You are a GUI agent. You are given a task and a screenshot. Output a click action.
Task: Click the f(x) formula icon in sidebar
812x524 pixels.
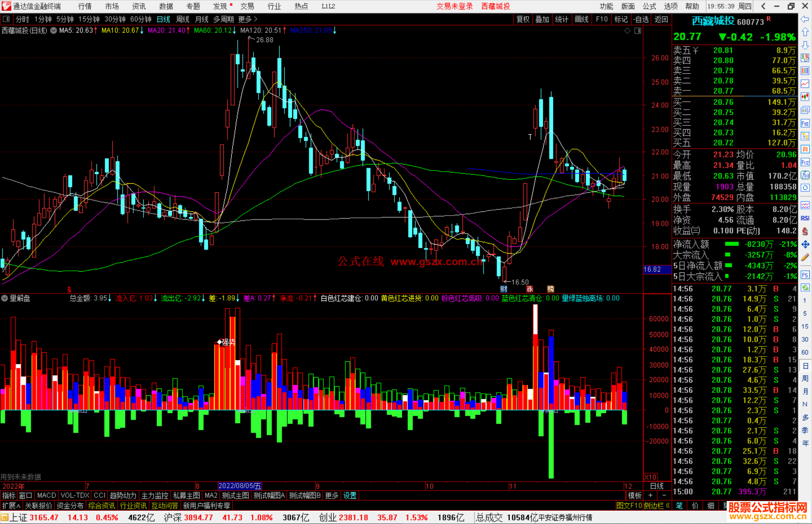coord(805,175)
